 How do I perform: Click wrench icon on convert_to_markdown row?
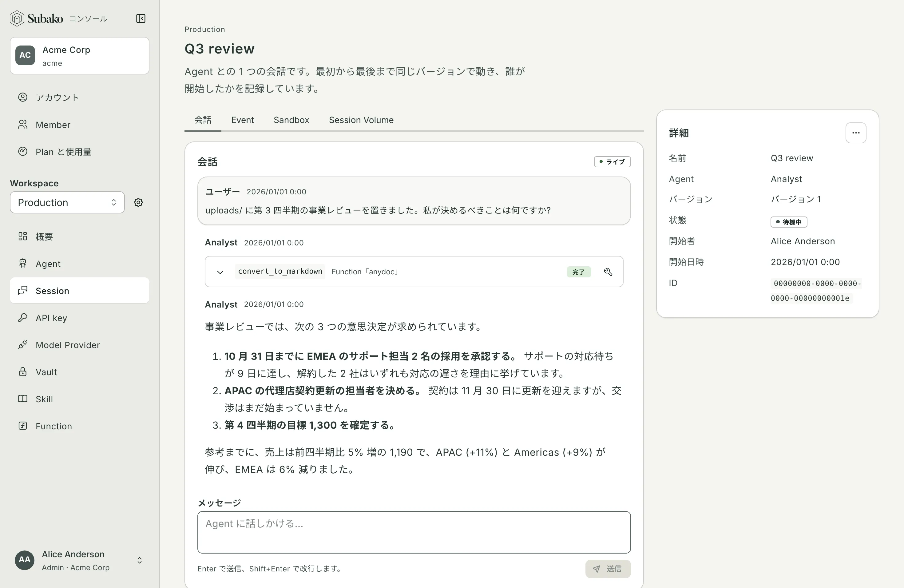608,272
